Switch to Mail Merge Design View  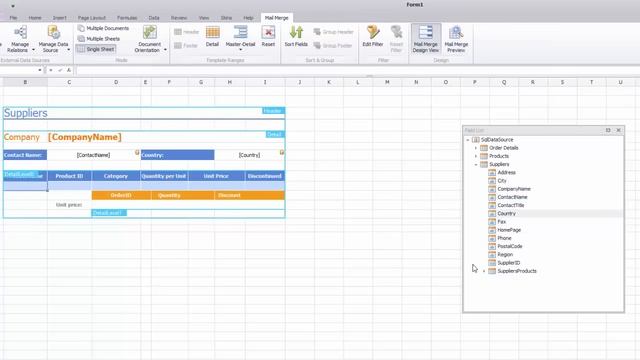coord(425,39)
